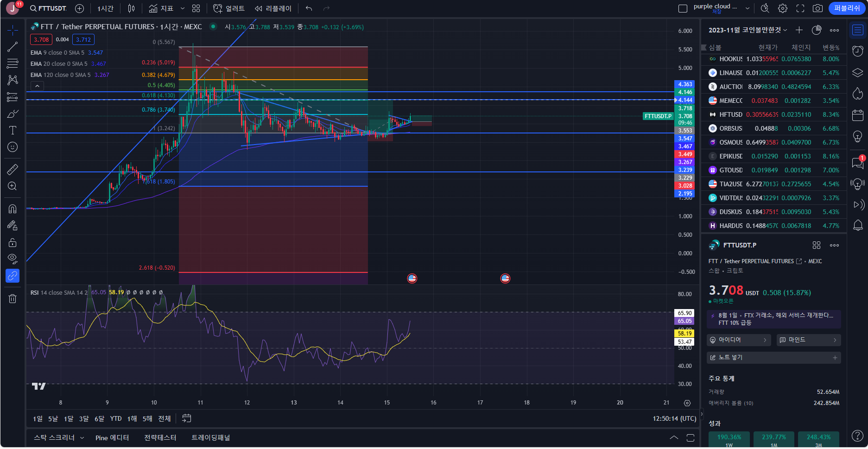868x449 pixels.
Task: Open the emoji icons tool
Action: (x=13, y=147)
